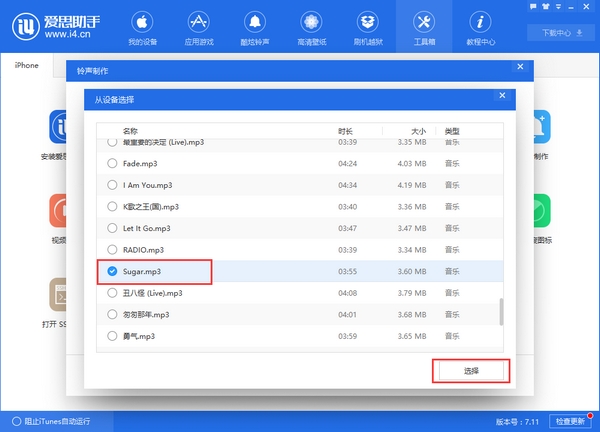
Task: Select the Fade.mp3 radio button
Action: 112,164
